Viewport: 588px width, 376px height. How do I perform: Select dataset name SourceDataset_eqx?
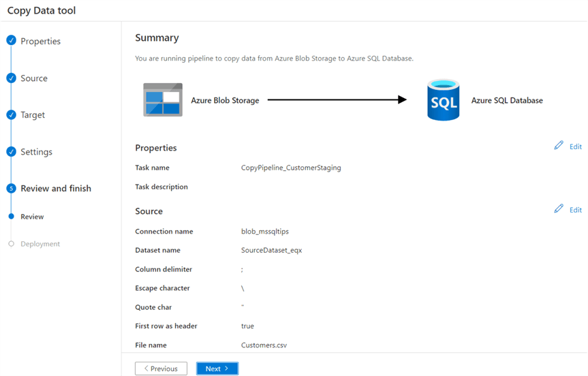pyautogui.click(x=271, y=250)
